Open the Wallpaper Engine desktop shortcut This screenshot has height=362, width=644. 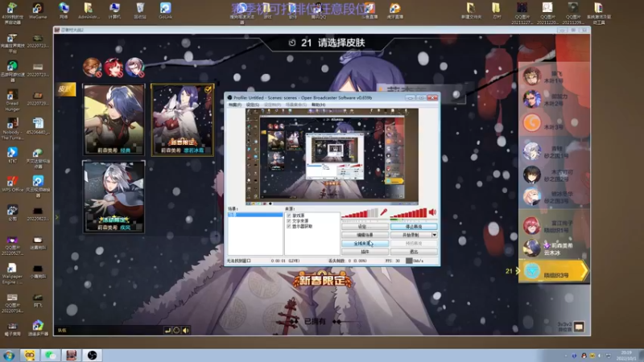pos(12,274)
